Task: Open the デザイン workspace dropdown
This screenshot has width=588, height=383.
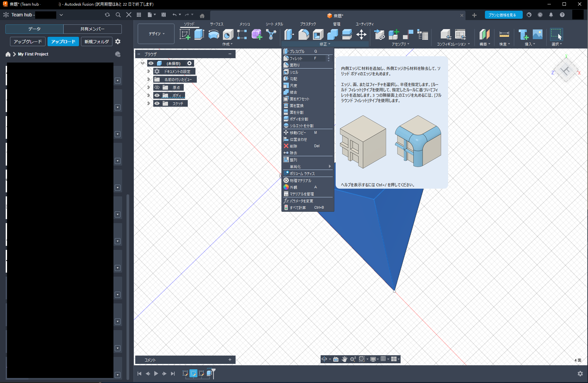Action: [x=156, y=34]
